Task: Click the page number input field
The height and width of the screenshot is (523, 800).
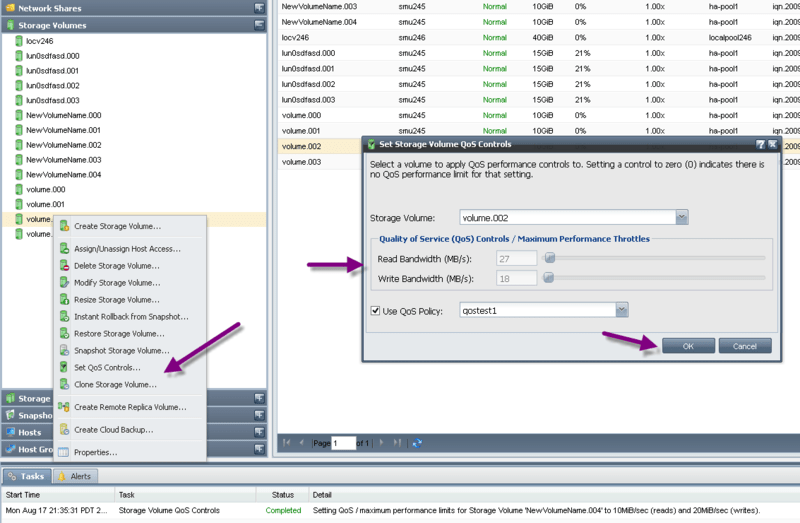Action: point(344,442)
